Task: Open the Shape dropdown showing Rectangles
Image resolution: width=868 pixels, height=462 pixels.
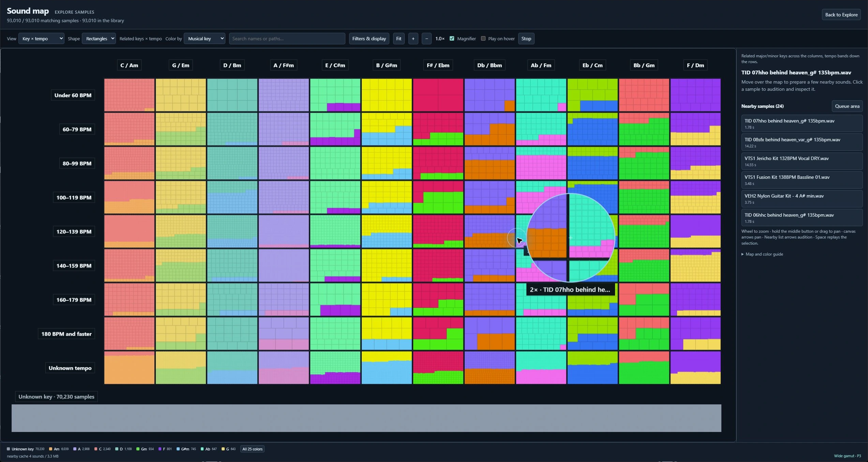Action: click(99, 39)
